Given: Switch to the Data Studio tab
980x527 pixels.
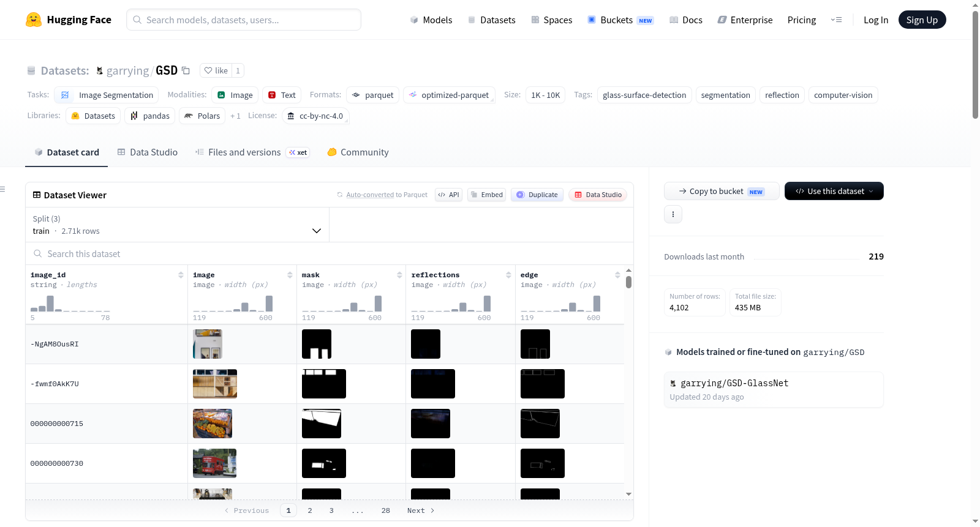Looking at the screenshot, I should [148, 152].
